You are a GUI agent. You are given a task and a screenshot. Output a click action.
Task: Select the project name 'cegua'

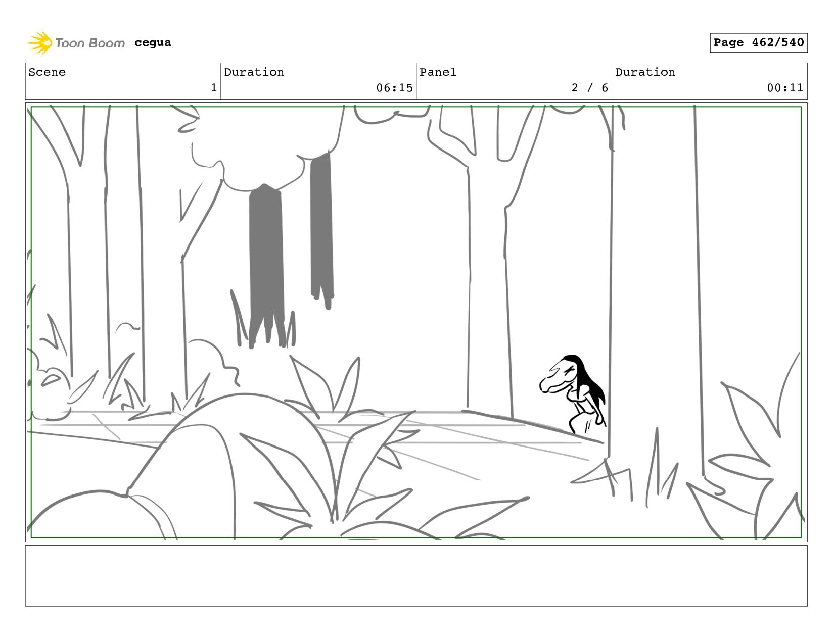[153, 43]
